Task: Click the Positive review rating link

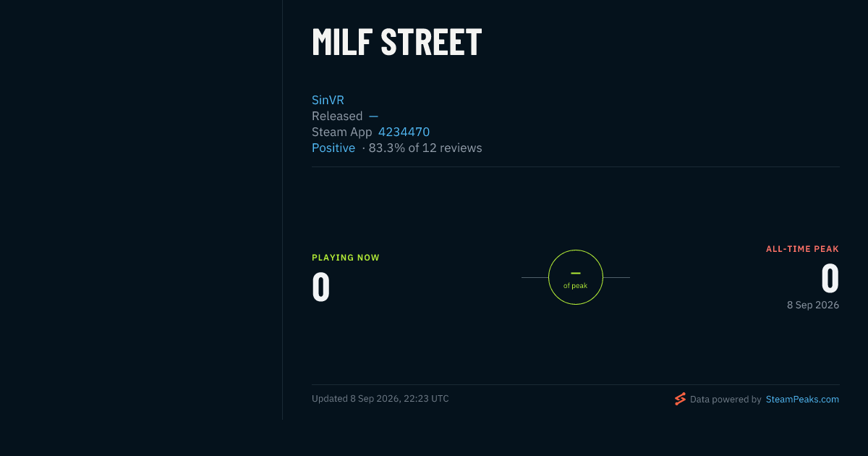Action: pyautogui.click(x=333, y=148)
